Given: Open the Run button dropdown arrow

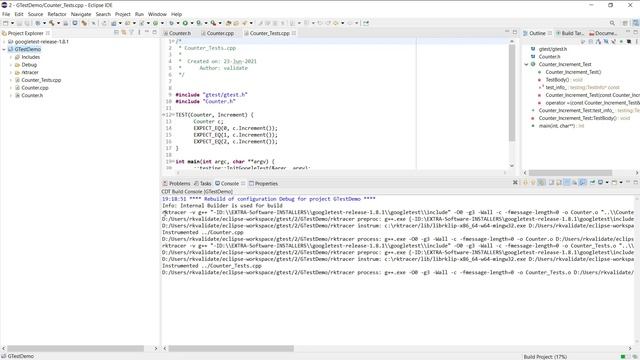Looking at the screenshot, I should coord(191,23).
